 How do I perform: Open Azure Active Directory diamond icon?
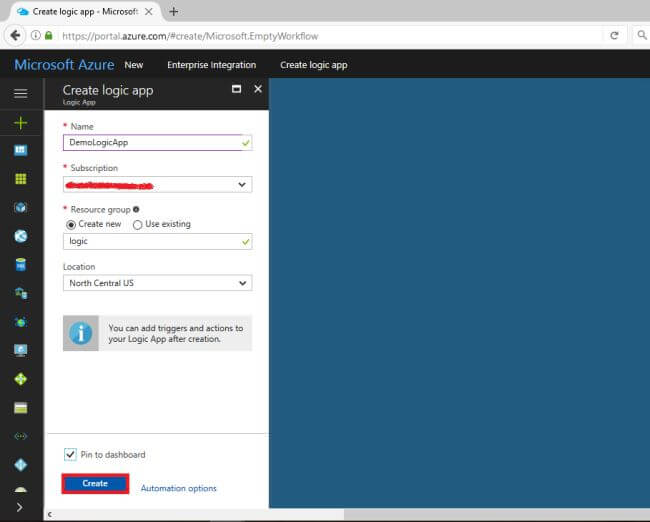(x=20, y=465)
